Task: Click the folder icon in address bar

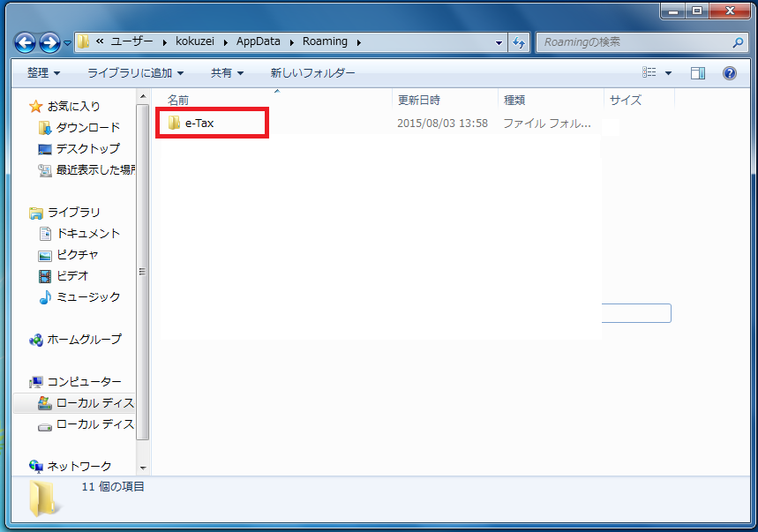Action: 83,41
